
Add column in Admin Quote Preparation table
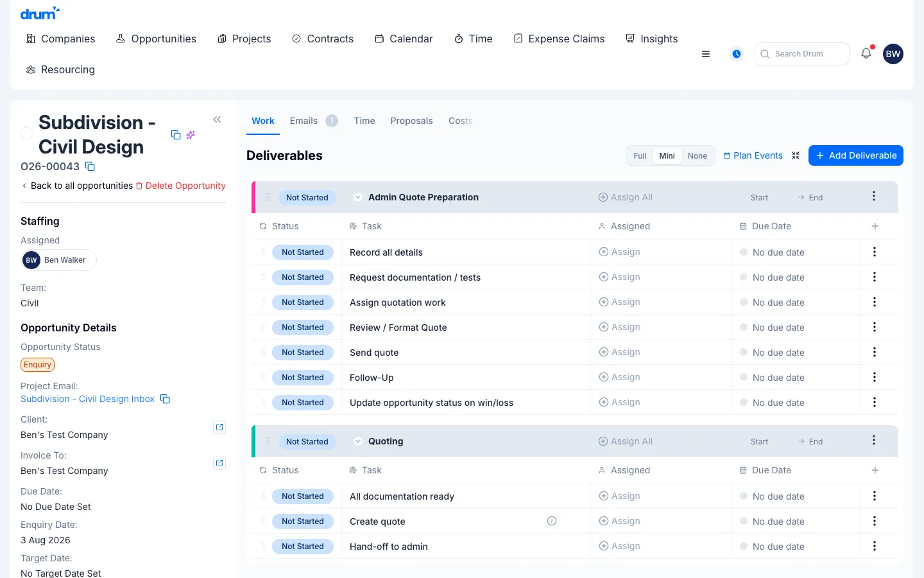pos(875,226)
